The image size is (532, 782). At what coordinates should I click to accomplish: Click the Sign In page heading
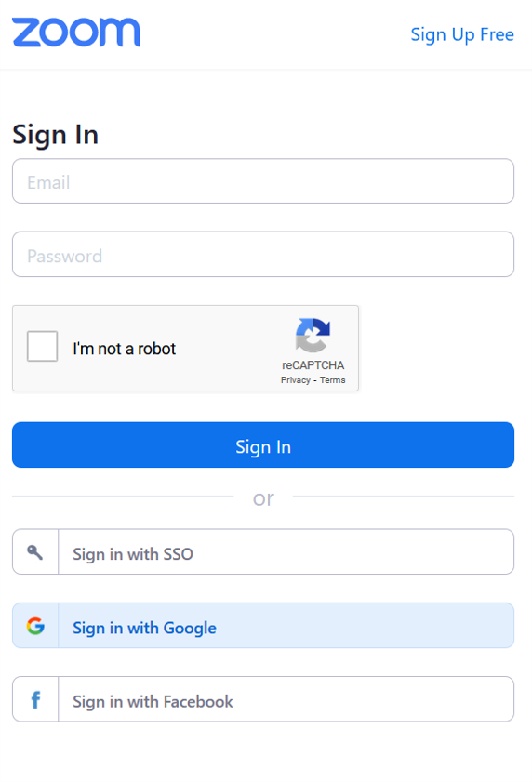[x=56, y=135]
